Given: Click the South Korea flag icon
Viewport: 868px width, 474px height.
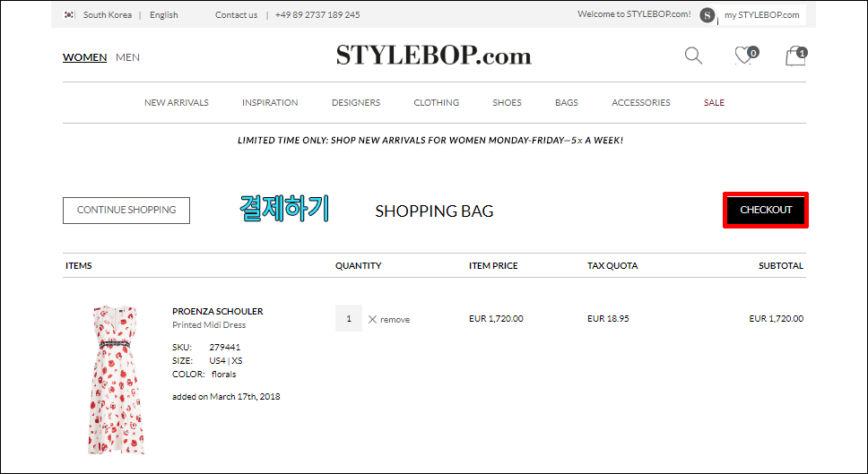Looking at the screenshot, I should pyautogui.click(x=69, y=15).
